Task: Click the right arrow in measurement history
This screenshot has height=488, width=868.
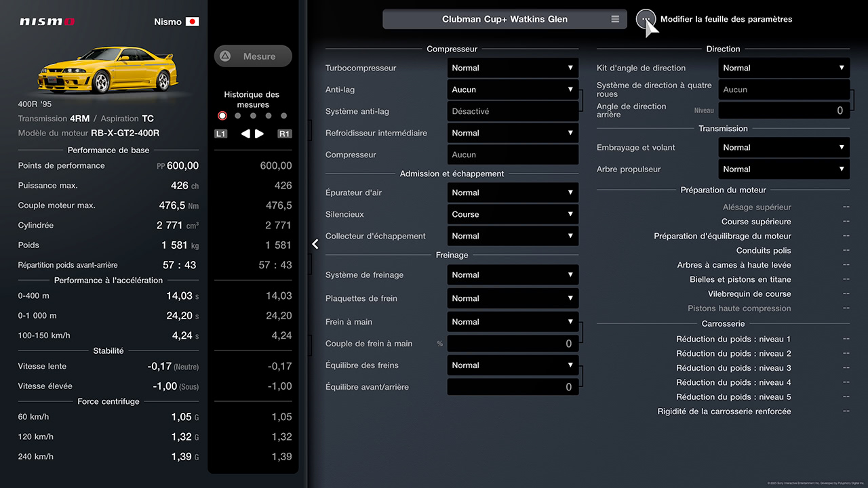Action: click(x=260, y=134)
